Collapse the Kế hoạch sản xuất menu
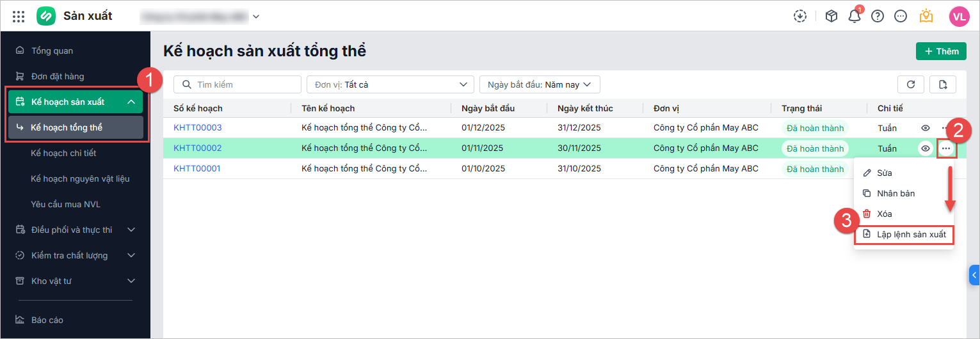Screen dimensions: 980x339 coord(131,102)
